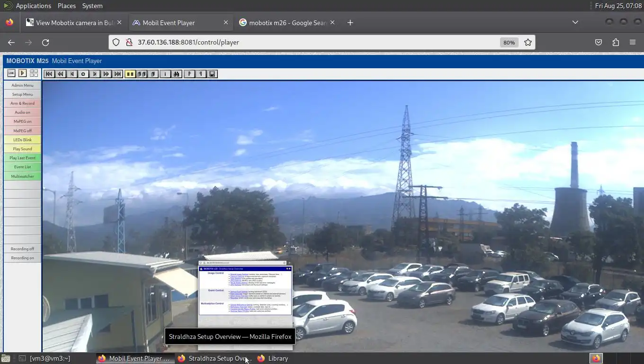Reload the current page
Image resolution: width=644 pixels, height=364 pixels.
[45, 42]
